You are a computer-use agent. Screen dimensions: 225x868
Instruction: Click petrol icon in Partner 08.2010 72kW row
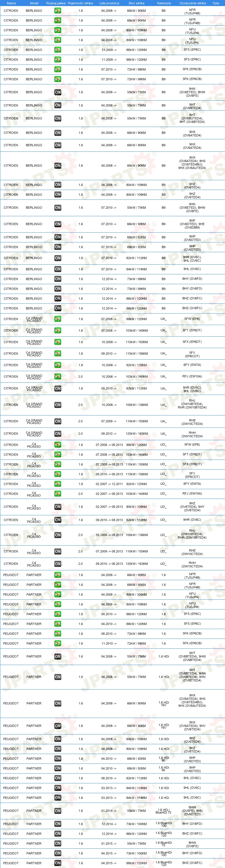(58, 633)
